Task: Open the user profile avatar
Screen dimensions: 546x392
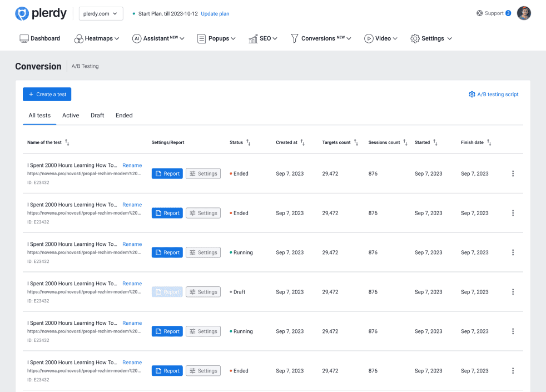Action: pos(524,13)
